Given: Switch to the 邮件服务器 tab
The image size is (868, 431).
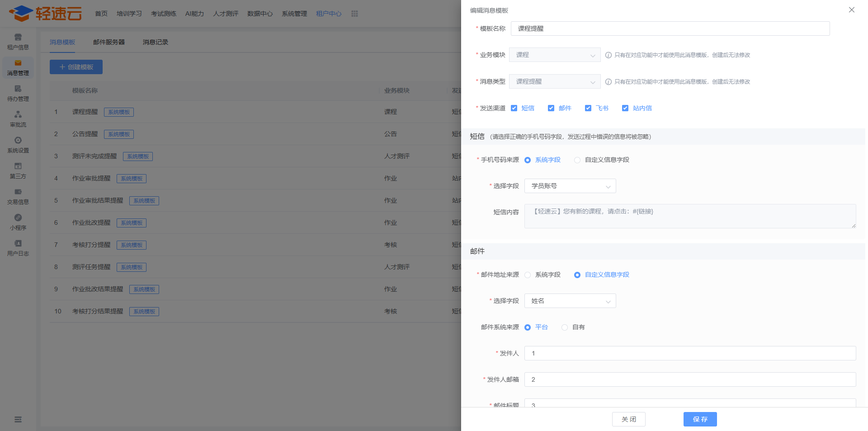Looking at the screenshot, I should coord(109,42).
